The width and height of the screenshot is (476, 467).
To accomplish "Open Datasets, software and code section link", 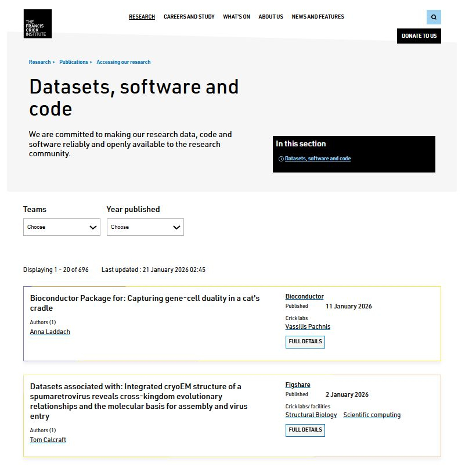I will click(318, 159).
